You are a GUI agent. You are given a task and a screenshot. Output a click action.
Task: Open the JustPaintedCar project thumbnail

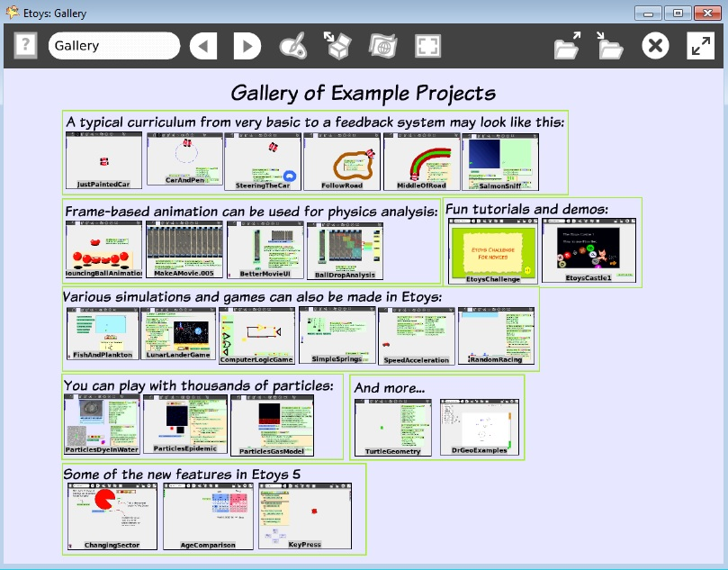[x=104, y=160]
